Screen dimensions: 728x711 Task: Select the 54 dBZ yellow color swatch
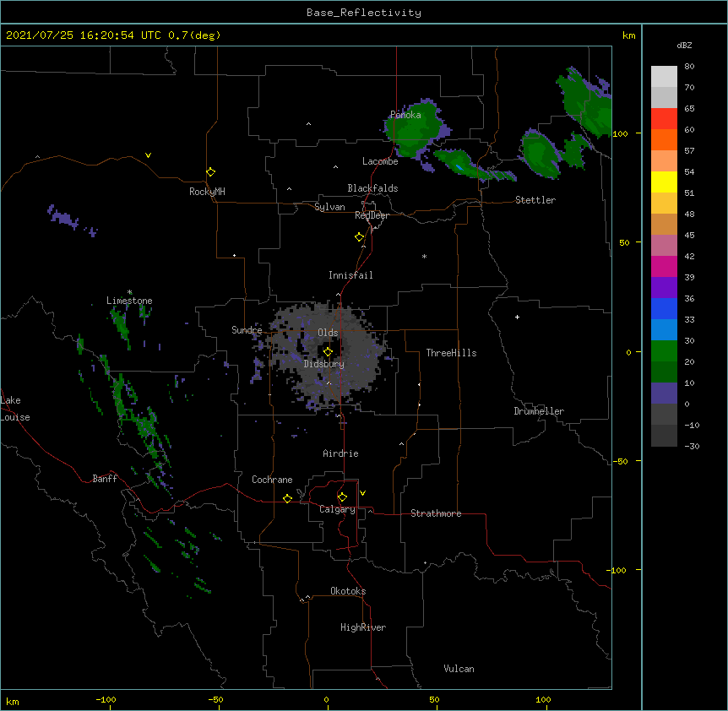pyautogui.click(x=664, y=182)
